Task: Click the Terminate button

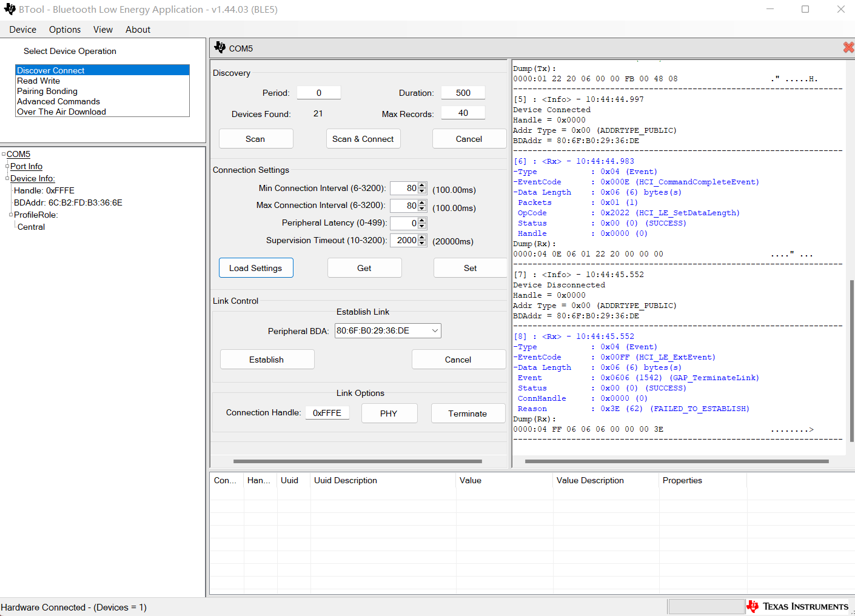Action: click(x=468, y=413)
